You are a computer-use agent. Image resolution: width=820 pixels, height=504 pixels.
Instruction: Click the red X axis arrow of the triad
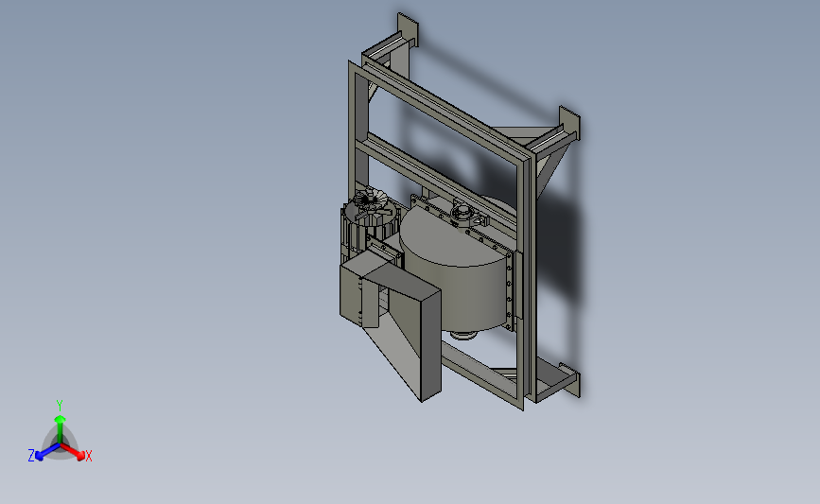point(73,451)
